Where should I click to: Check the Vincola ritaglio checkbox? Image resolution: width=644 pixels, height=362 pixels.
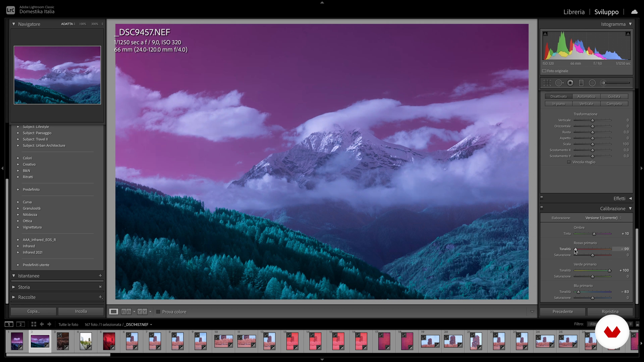(x=569, y=162)
